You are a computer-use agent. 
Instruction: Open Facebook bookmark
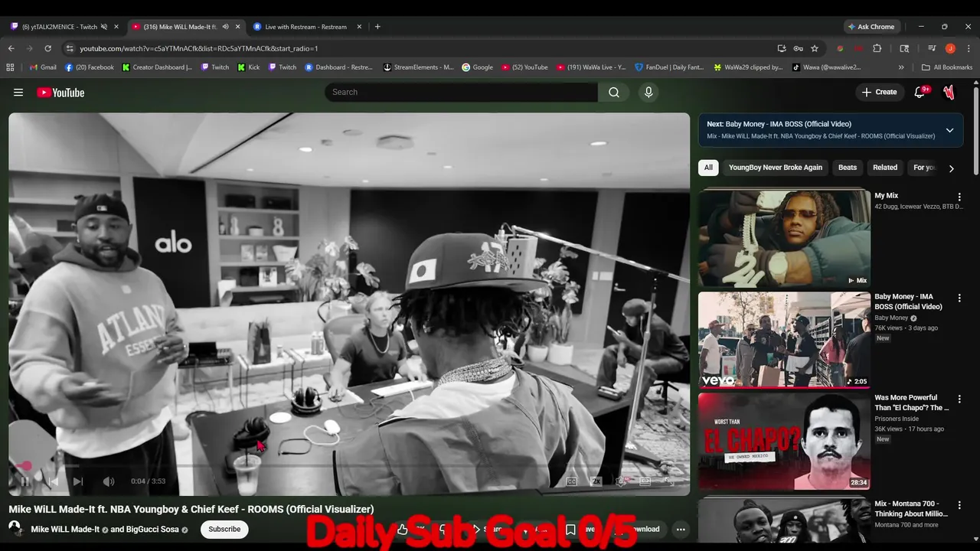point(90,67)
